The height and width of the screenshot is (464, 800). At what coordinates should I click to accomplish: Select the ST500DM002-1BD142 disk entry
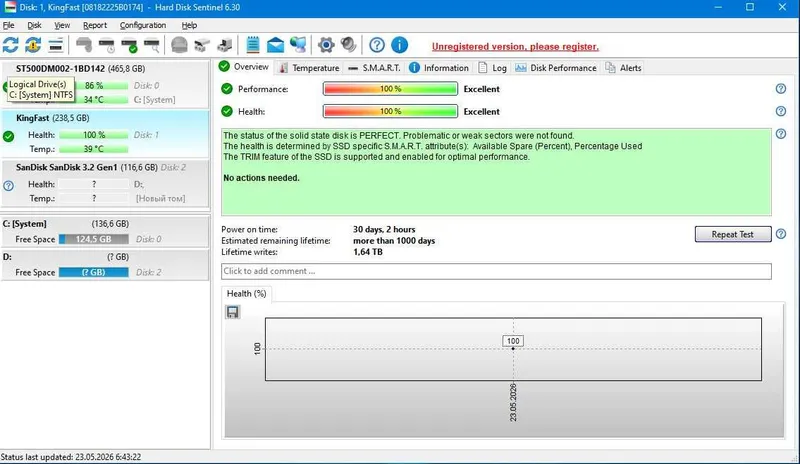coord(105,84)
